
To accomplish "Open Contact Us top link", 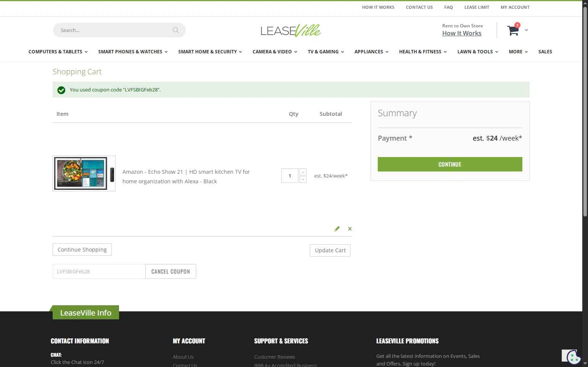I will click(419, 7).
